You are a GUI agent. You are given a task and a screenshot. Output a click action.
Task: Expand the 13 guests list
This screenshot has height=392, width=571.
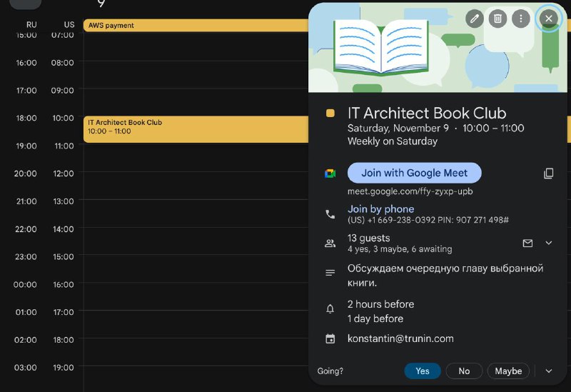point(549,243)
